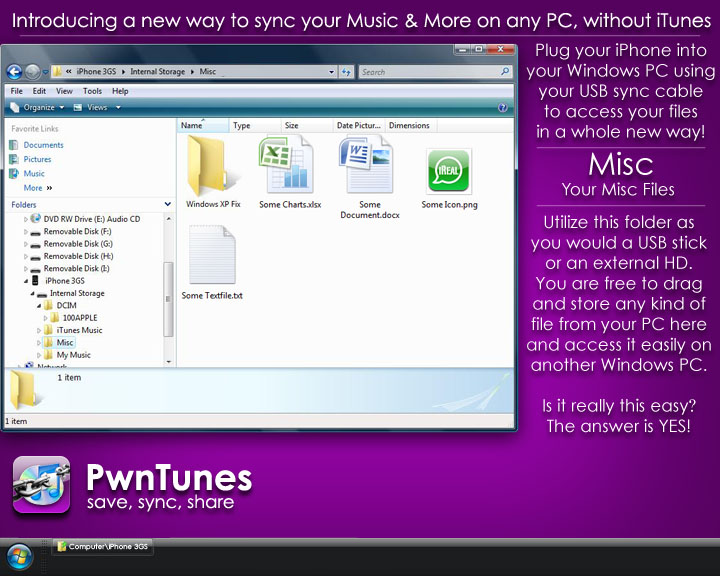Open the Edit menu
The image size is (720, 576).
pos(39,91)
